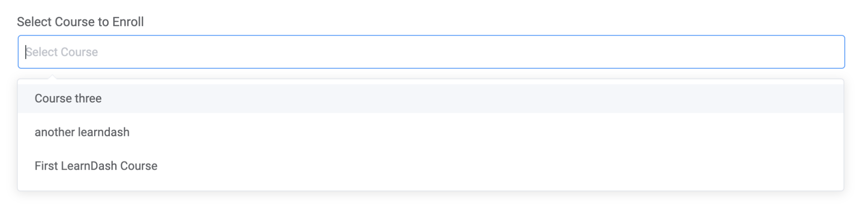The width and height of the screenshot is (868, 215).
Task: Click the "Select Course" placeholder text
Action: coord(62,52)
